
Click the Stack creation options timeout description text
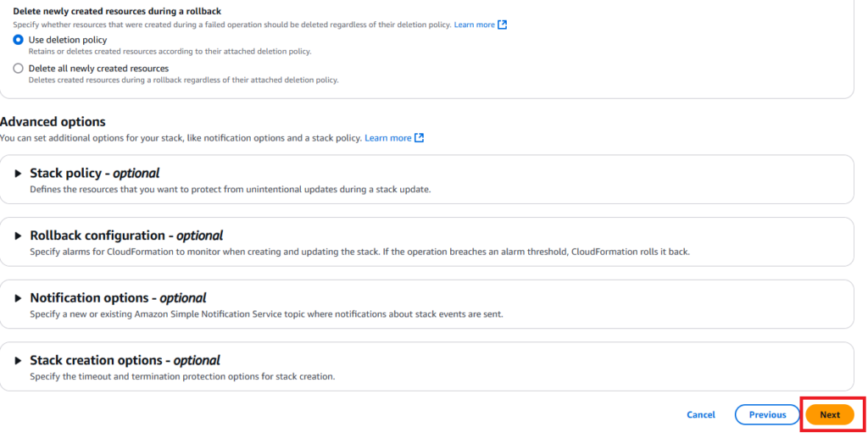tap(182, 376)
